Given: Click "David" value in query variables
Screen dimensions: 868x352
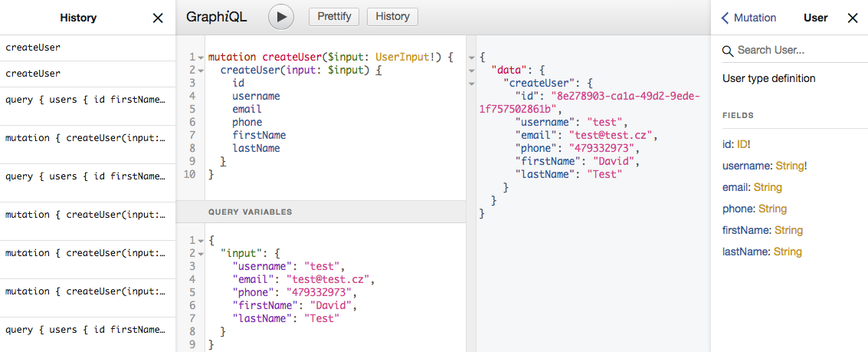Looking at the screenshot, I should [x=331, y=305].
